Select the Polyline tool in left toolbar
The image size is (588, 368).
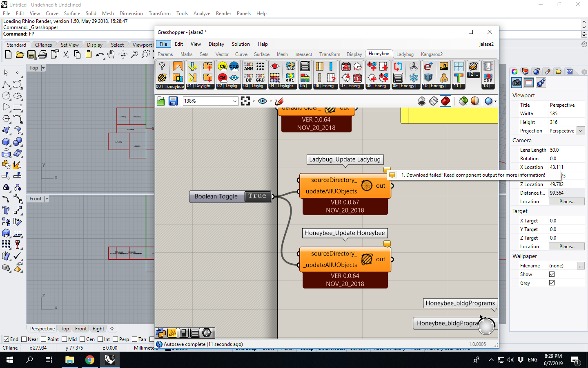pos(6,84)
